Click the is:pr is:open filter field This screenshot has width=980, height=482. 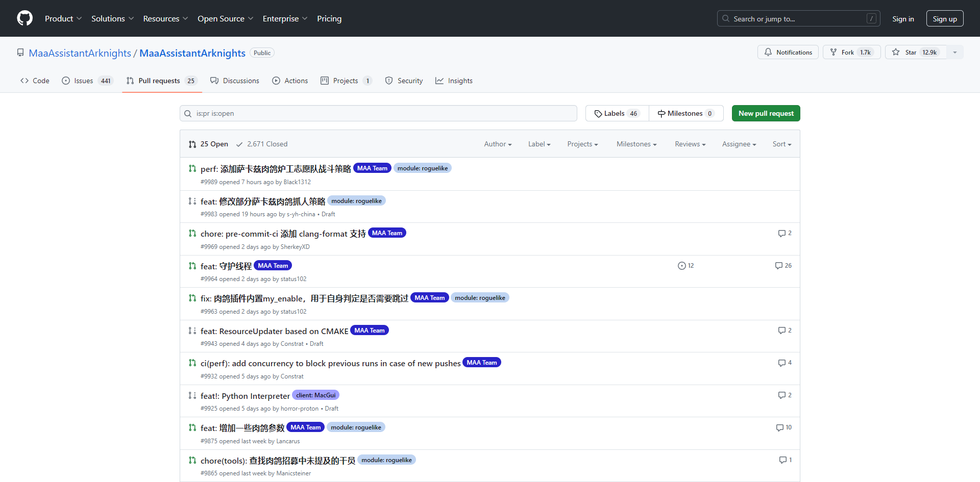click(x=378, y=113)
